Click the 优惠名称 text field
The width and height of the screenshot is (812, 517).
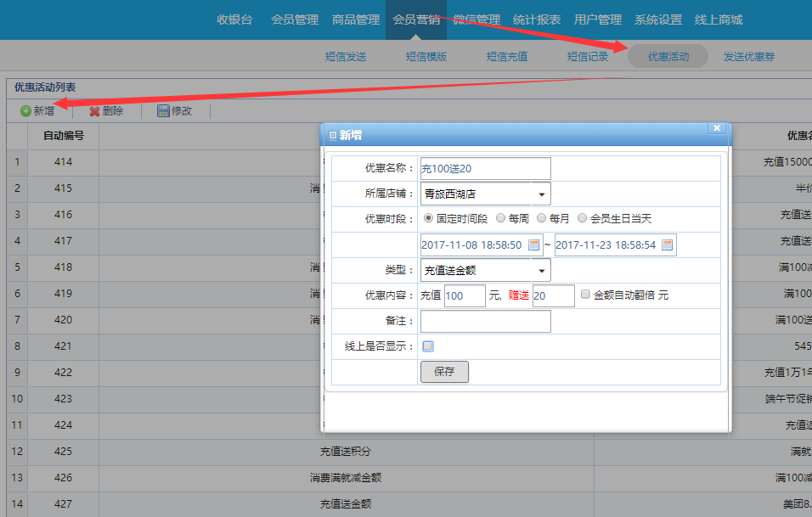tap(485, 169)
